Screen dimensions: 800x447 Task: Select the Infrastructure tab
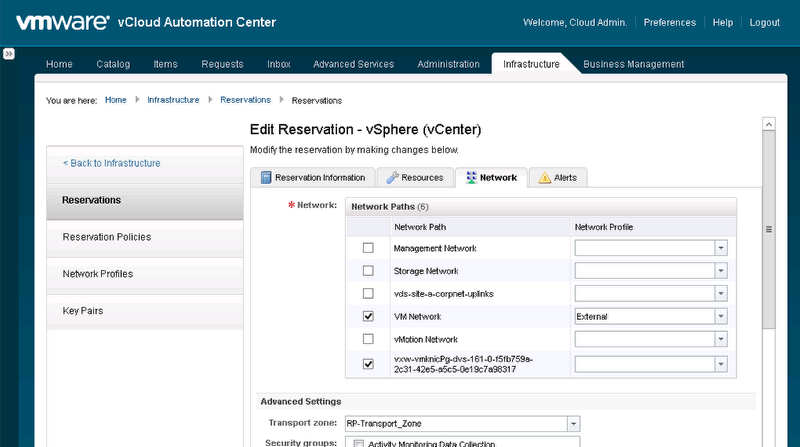click(x=531, y=64)
